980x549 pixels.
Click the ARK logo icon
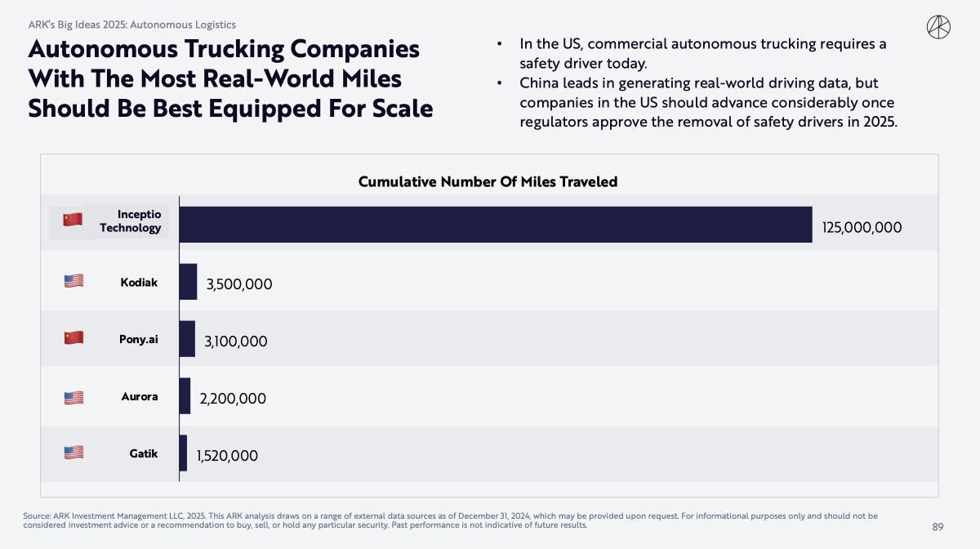coord(938,27)
